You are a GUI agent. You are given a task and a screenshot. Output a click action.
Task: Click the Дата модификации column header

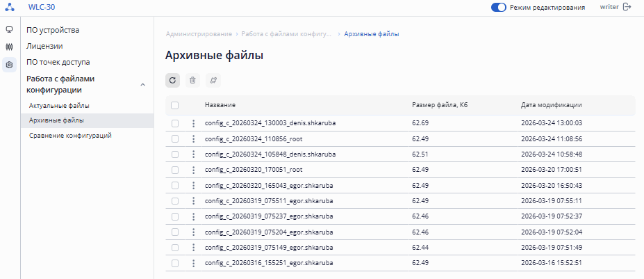click(551, 105)
